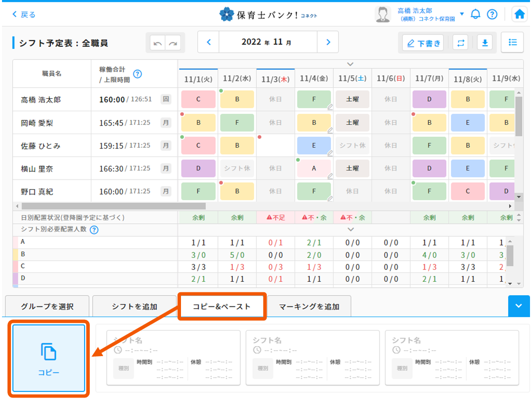Click the 戻る back link

tap(24, 14)
